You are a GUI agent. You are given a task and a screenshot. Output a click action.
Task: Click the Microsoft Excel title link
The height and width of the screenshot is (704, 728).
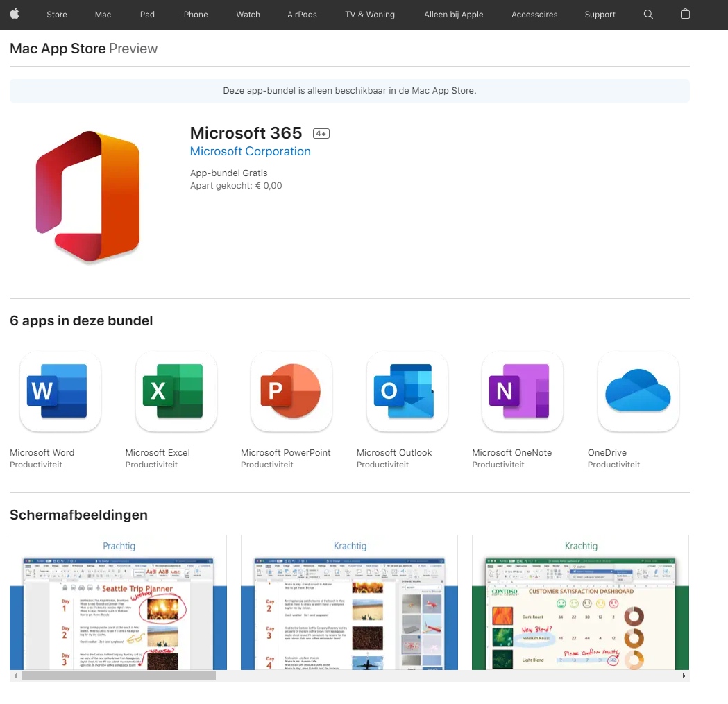(158, 452)
